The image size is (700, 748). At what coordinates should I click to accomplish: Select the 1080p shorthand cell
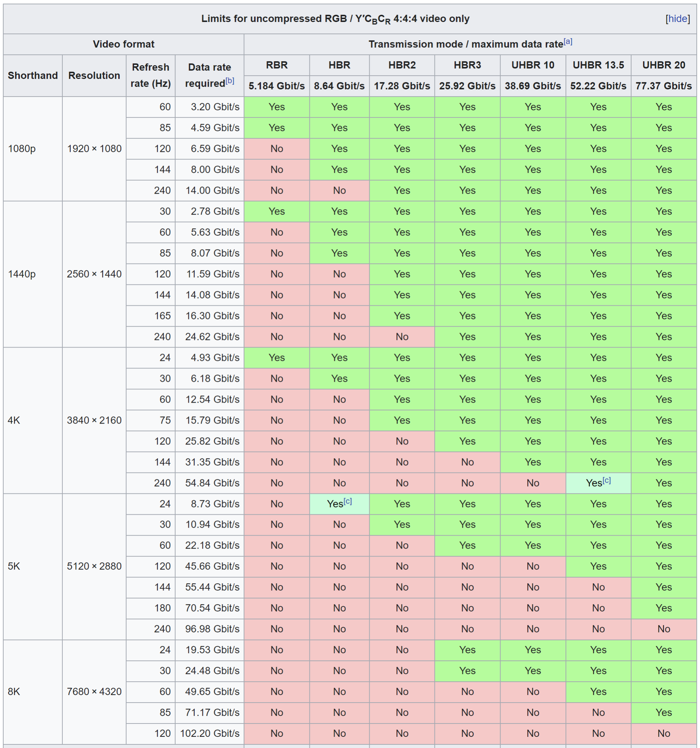pos(22,149)
